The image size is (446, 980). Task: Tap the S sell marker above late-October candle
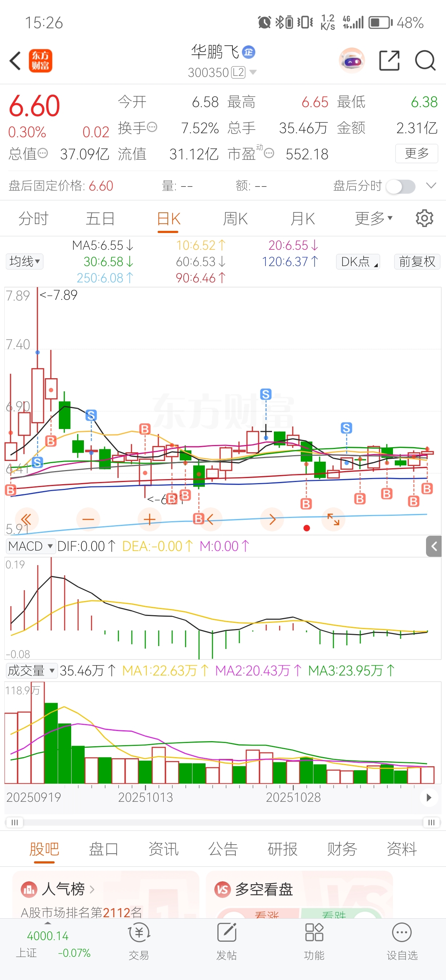coord(265,394)
